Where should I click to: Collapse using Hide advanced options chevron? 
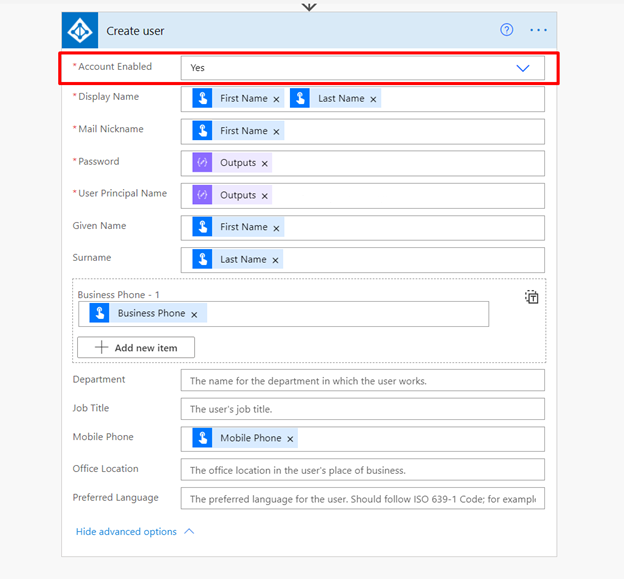pyautogui.click(x=189, y=532)
